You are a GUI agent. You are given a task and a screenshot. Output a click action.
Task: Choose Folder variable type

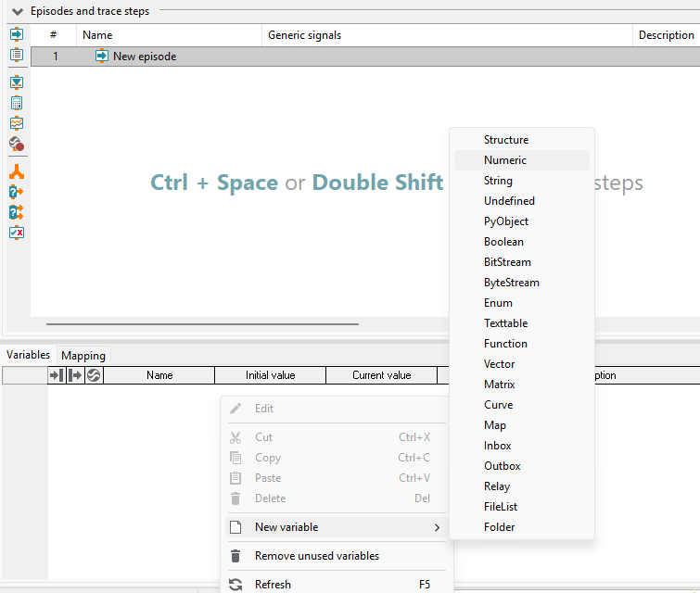[x=521, y=527]
